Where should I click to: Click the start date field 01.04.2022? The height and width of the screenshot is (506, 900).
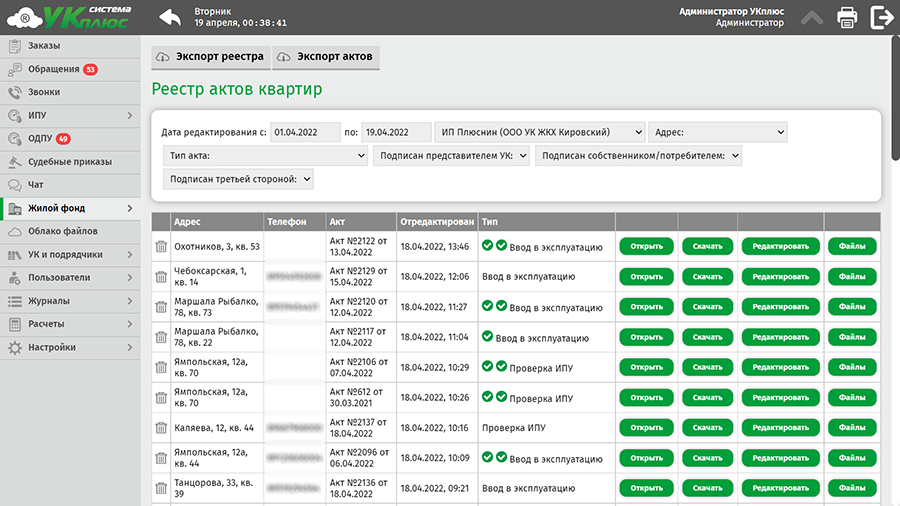pos(305,133)
